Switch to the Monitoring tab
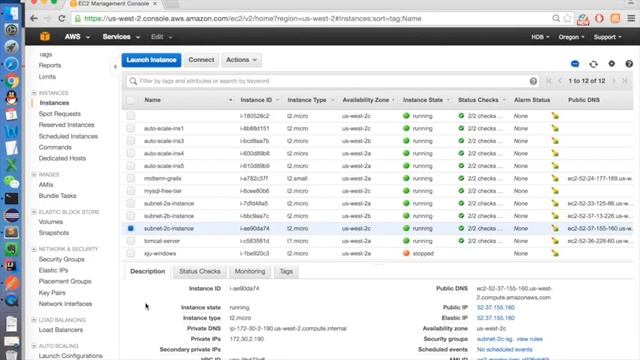 pos(250,271)
